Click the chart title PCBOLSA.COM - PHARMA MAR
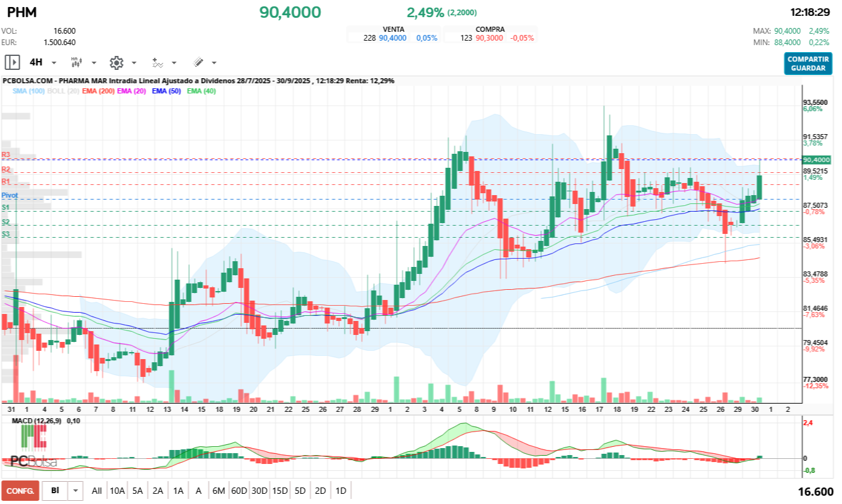 pos(55,81)
